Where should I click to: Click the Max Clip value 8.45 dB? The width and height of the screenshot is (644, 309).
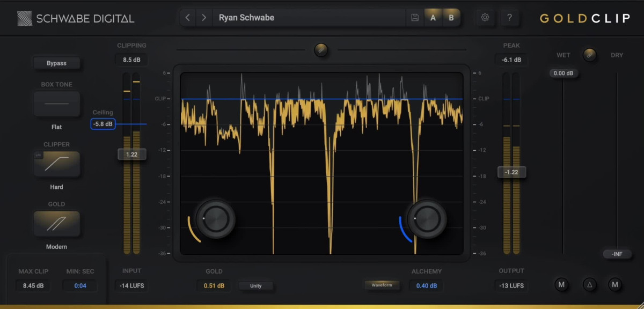pos(33,286)
